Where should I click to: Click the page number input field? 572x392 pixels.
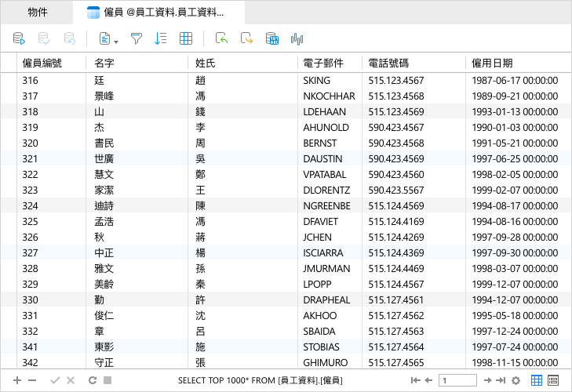(457, 380)
